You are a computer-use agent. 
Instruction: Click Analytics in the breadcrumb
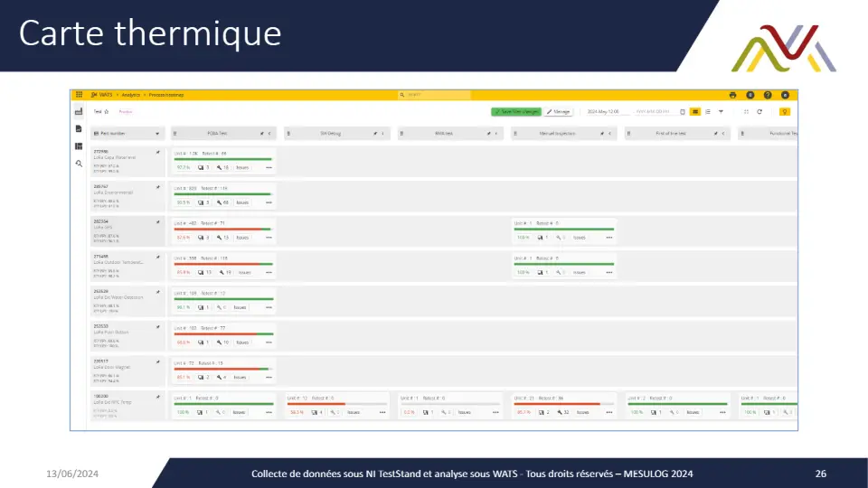[130, 95]
